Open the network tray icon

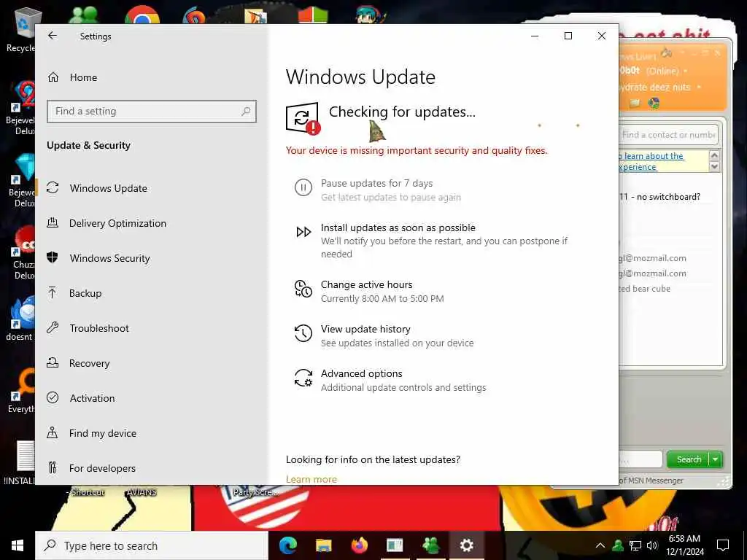(635, 545)
